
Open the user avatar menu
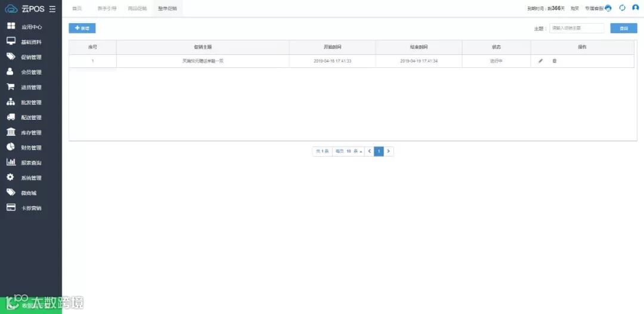pyautogui.click(x=636, y=8)
